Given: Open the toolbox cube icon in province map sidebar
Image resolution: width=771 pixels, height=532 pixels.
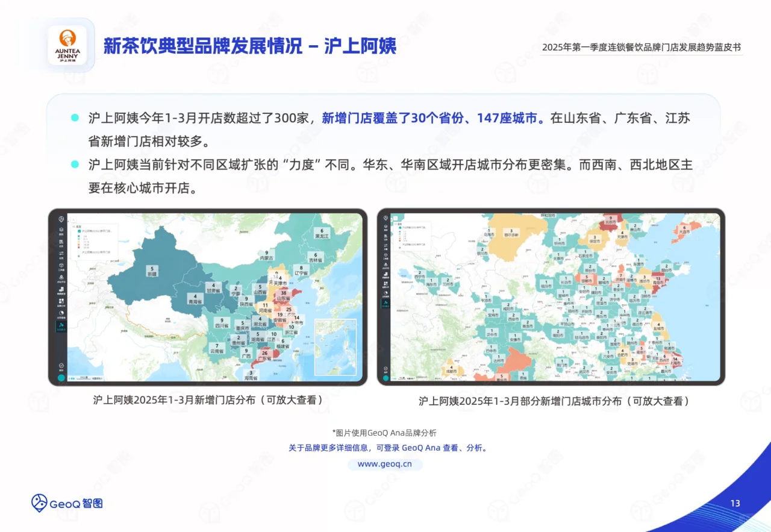Looking at the screenshot, I should coord(61,266).
